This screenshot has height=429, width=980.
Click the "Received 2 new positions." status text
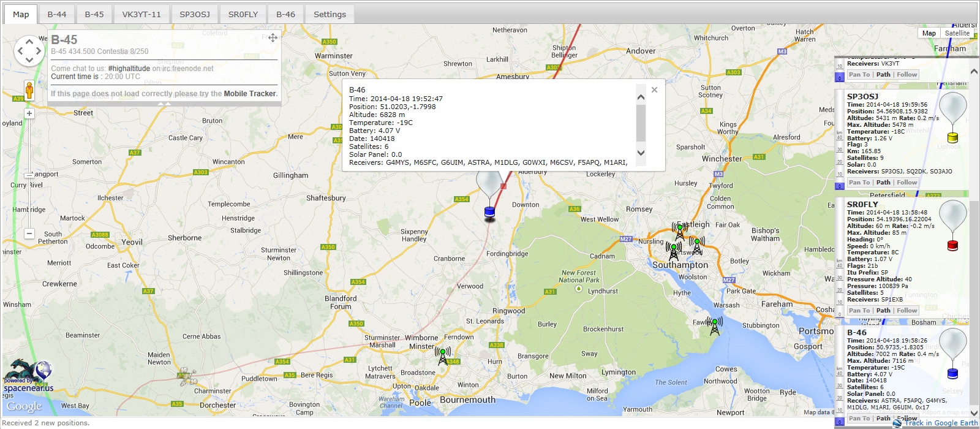47,423
